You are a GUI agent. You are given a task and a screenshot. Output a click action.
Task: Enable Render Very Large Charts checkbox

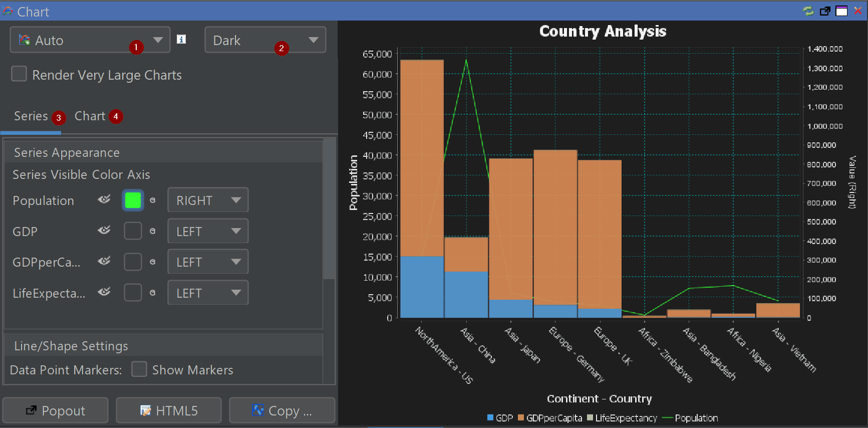pyautogui.click(x=19, y=74)
